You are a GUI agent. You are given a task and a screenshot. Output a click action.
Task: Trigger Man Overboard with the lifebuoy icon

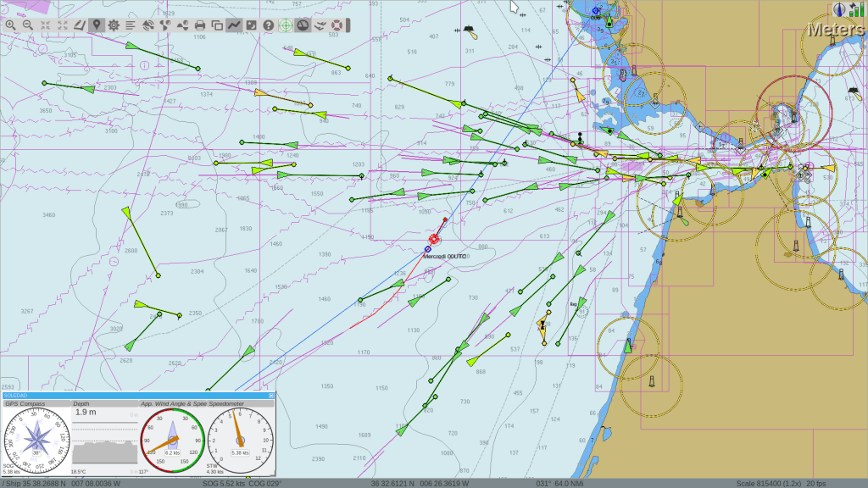coord(336,25)
